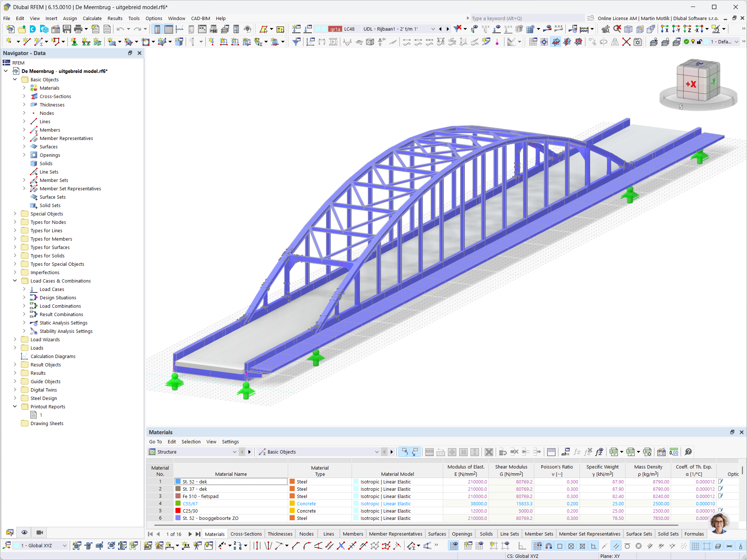Open the file folder icon
747x560 pixels.
[x=22, y=29]
